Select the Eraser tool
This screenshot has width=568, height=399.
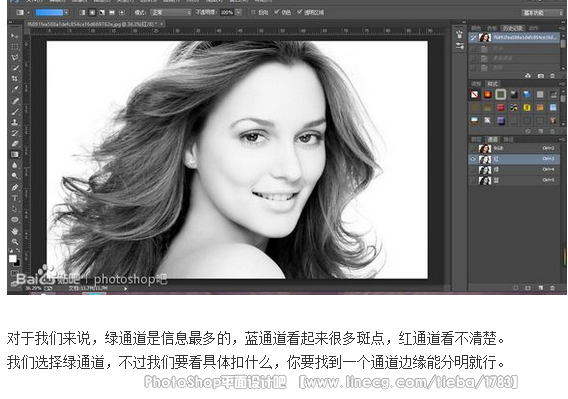[x=14, y=144]
